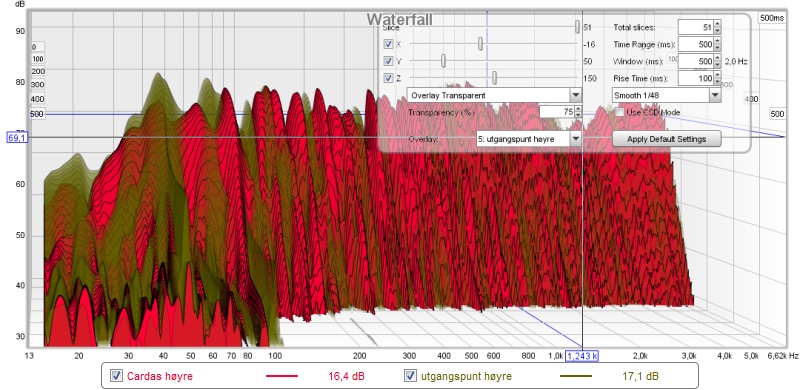This screenshot has height=390, width=800.
Task: Hide the Cardas høyre trace
Action: [117, 376]
